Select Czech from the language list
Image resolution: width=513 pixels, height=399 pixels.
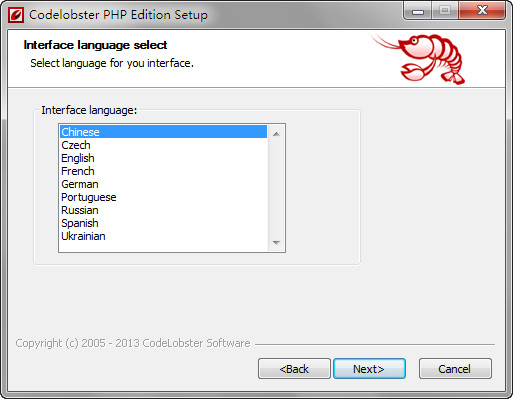coord(163,145)
